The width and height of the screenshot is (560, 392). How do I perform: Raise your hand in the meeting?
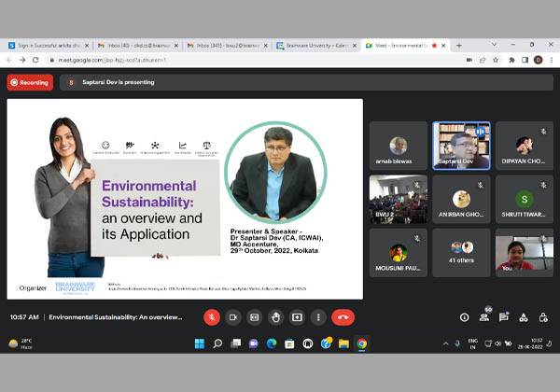tap(275, 317)
